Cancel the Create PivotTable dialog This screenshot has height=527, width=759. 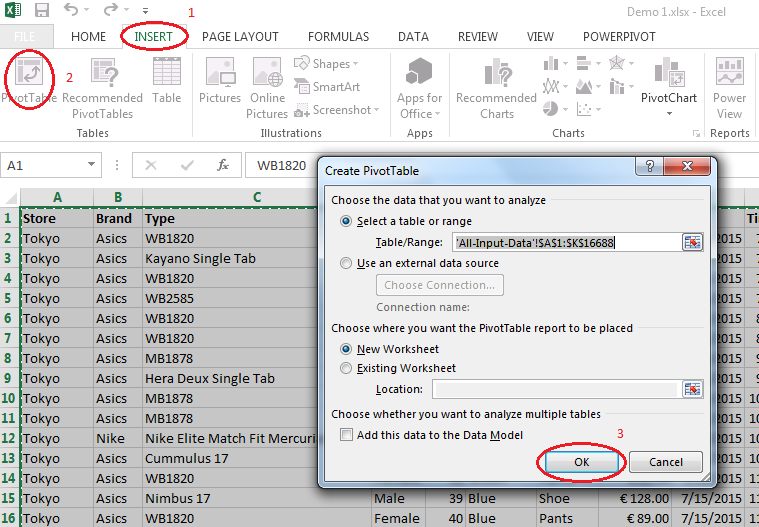666,462
